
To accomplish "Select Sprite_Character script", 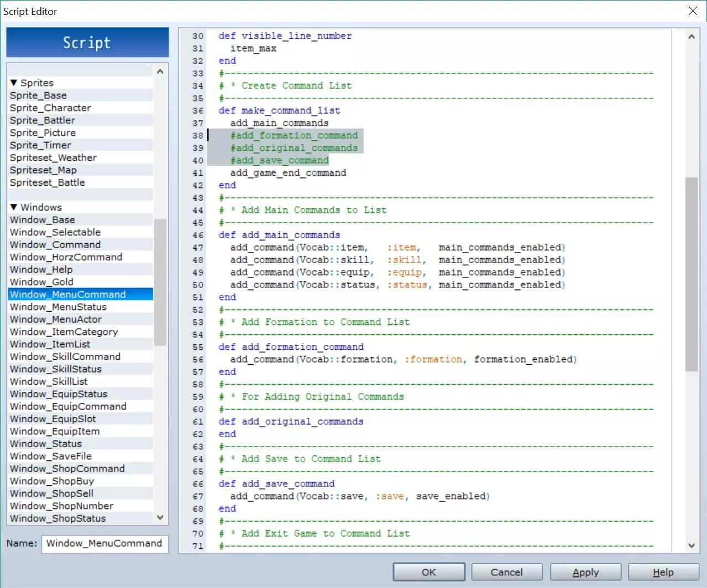I will (x=50, y=108).
